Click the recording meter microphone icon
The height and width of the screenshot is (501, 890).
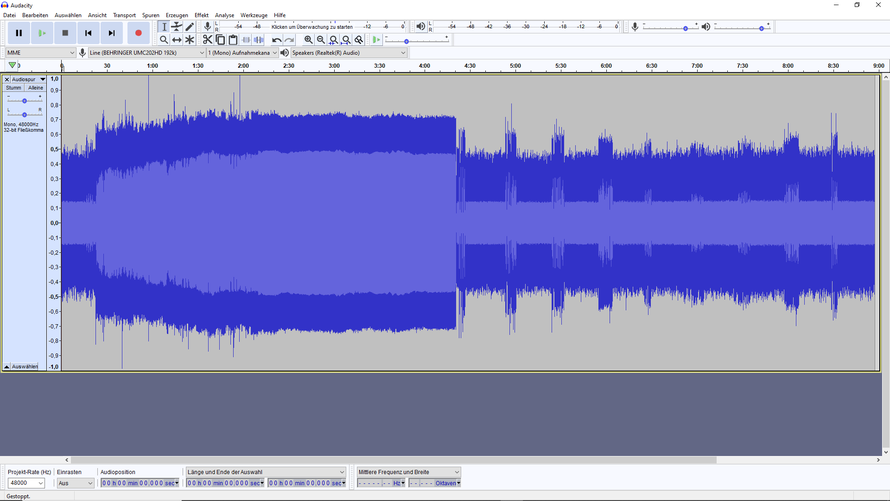(x=207, y=27)
